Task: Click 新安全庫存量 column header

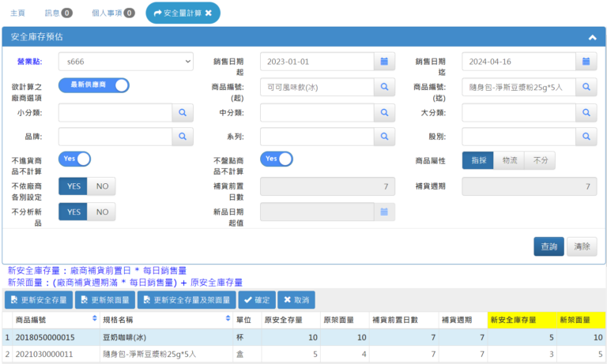Action: (x=522, y=321)
